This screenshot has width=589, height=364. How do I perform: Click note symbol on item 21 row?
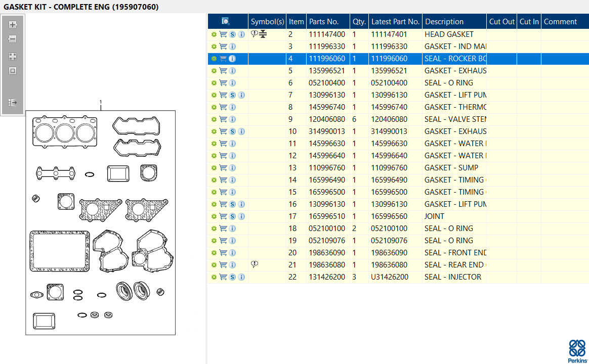point(255,264)
